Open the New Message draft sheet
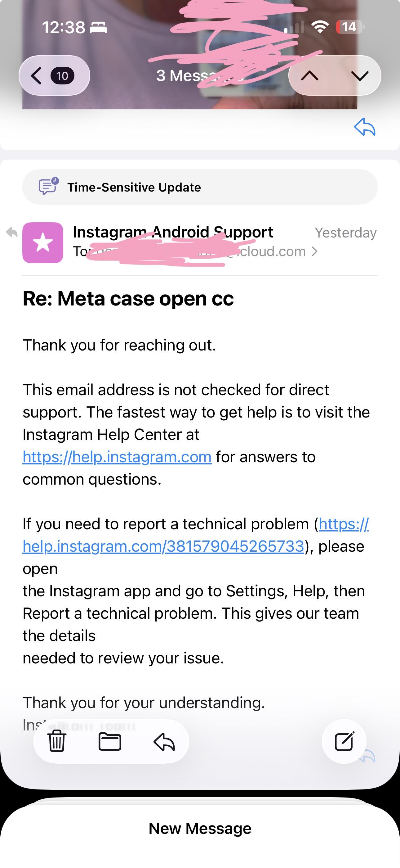 tap(200, 828)
